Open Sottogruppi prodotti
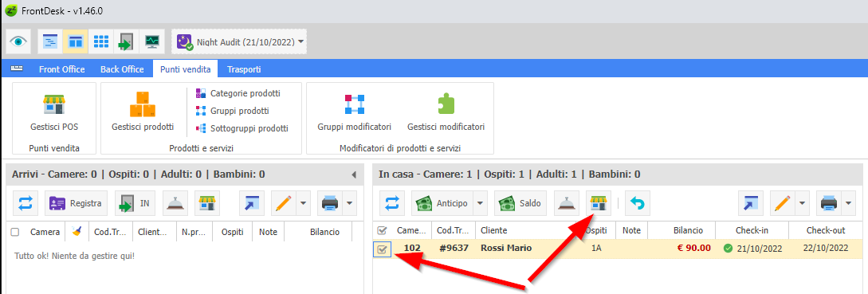The width and height of the screenshot is (868, 294). tap(242, 128)
